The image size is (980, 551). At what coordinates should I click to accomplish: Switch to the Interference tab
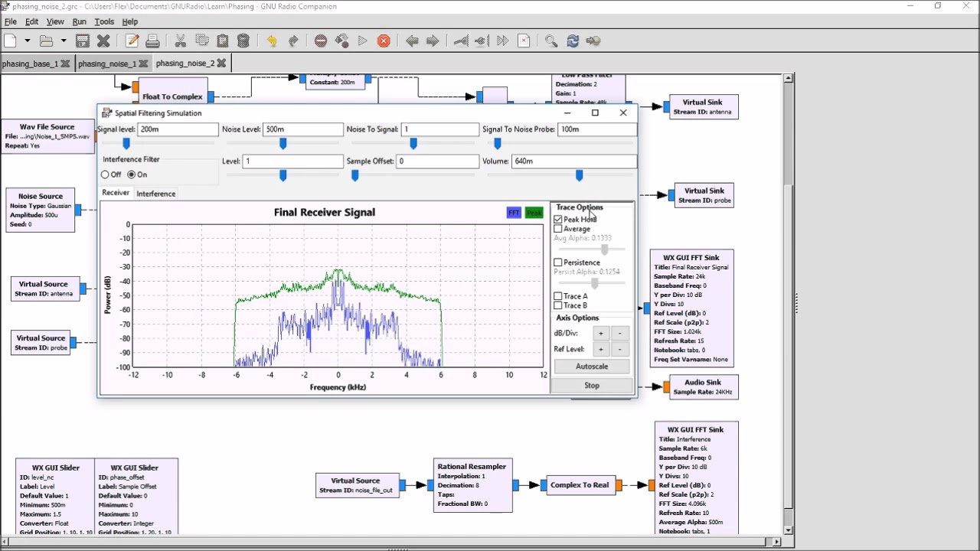pyautogui.click(x=155, y=194)
